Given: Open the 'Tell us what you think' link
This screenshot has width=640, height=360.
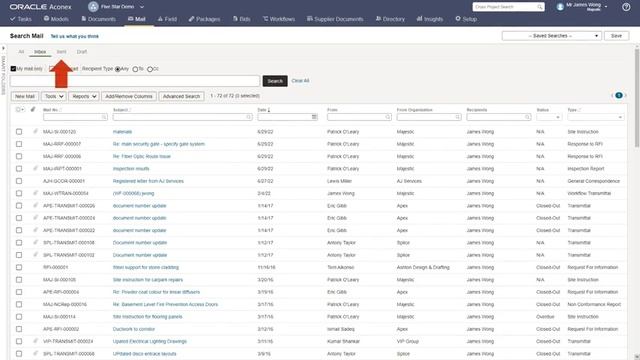Looking at the screenshot, I should 75,36.
